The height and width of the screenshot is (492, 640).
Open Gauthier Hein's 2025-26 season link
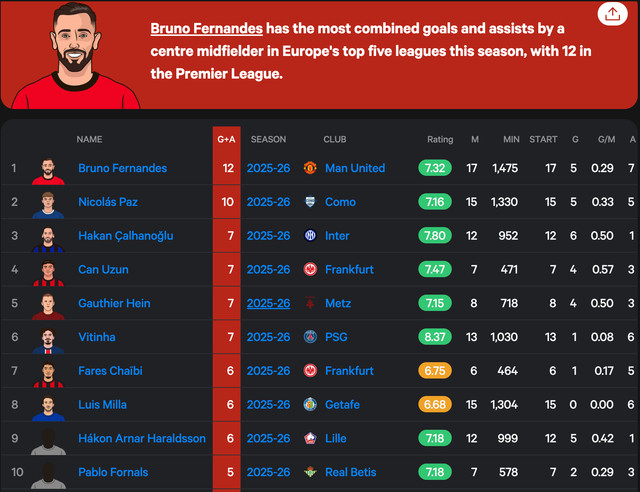268,303
